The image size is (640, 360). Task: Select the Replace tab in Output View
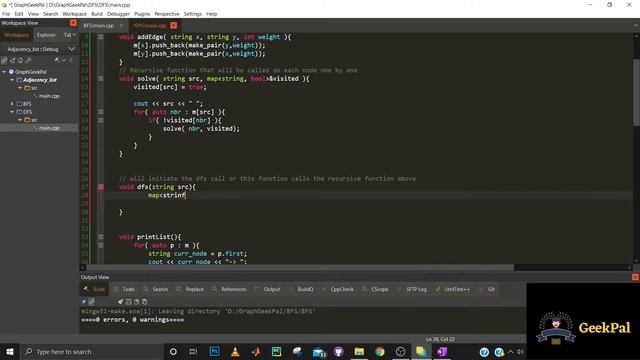[x=190, y=289]
